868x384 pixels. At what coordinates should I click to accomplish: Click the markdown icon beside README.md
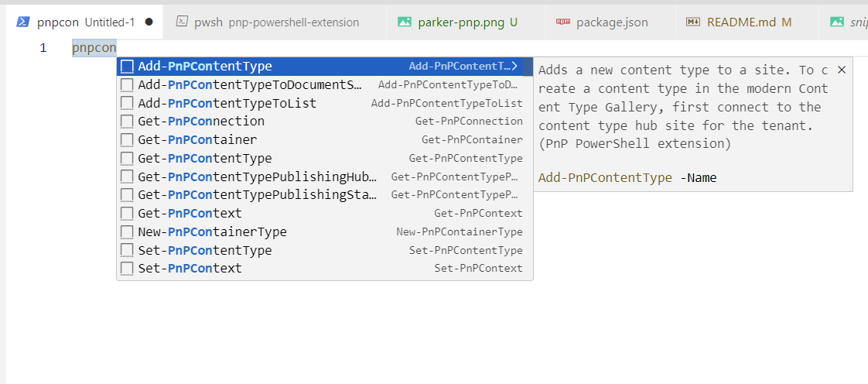pyautogui.click(x=693, y=22)
